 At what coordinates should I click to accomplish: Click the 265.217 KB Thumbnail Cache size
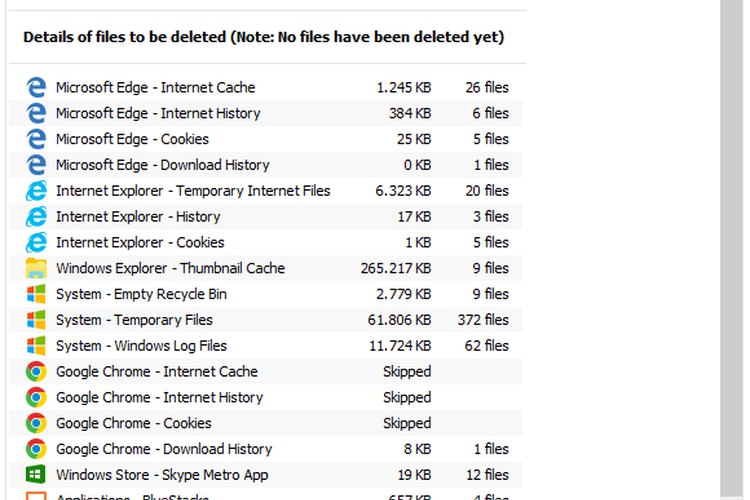(x=396, y=268)
